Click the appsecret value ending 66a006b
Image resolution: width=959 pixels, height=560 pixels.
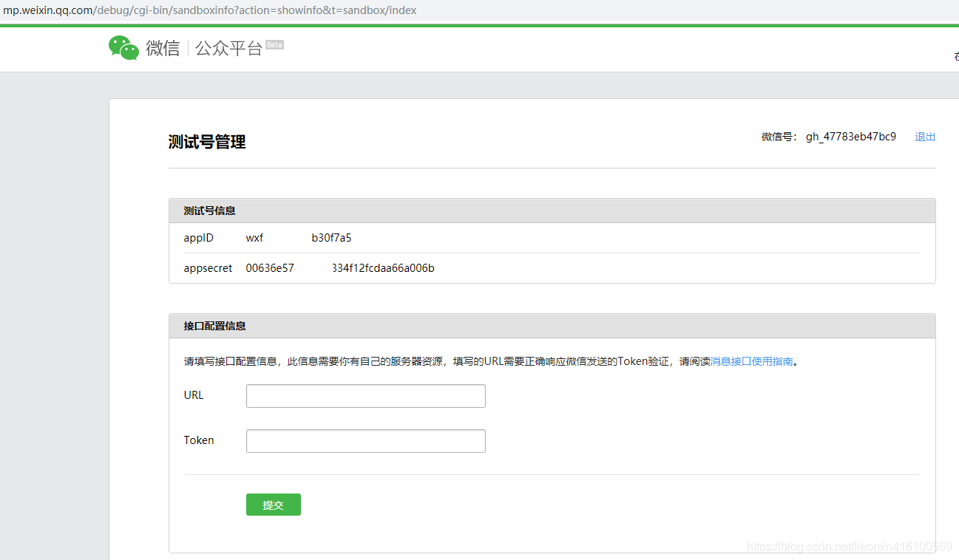pos(383,268)
